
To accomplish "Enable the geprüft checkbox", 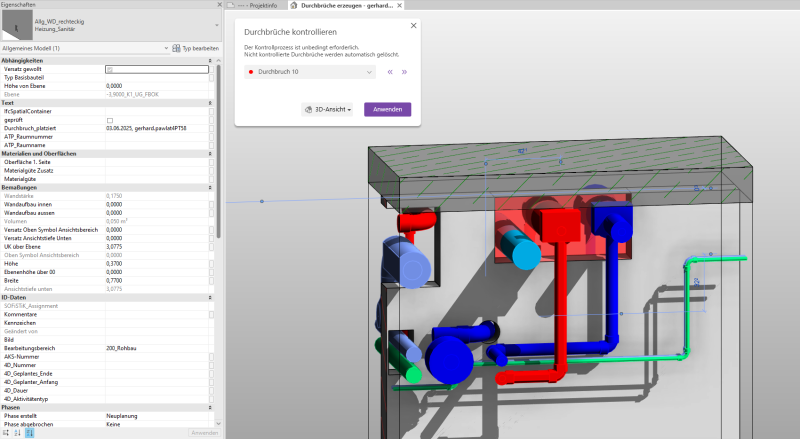I will [110, 120].
